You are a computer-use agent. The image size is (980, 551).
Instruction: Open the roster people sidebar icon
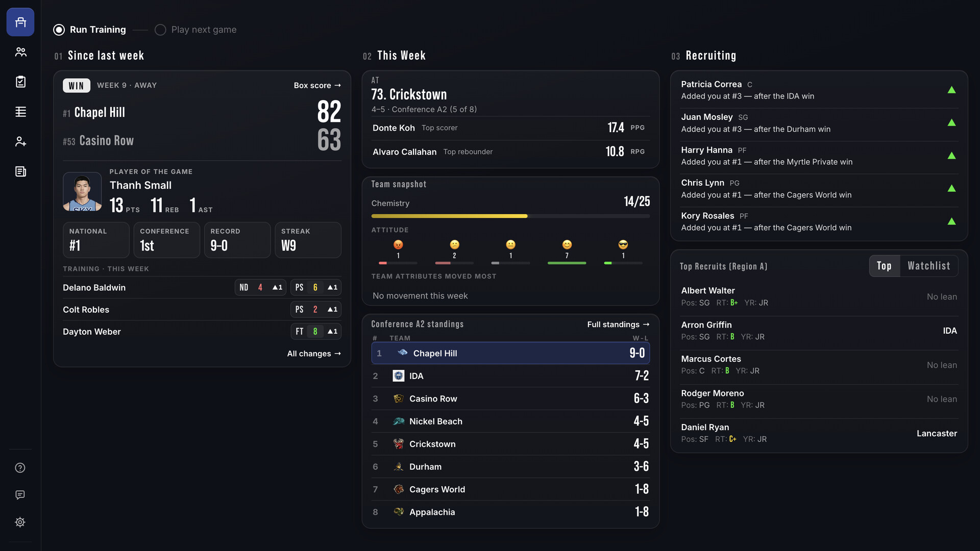pos(20,52)
